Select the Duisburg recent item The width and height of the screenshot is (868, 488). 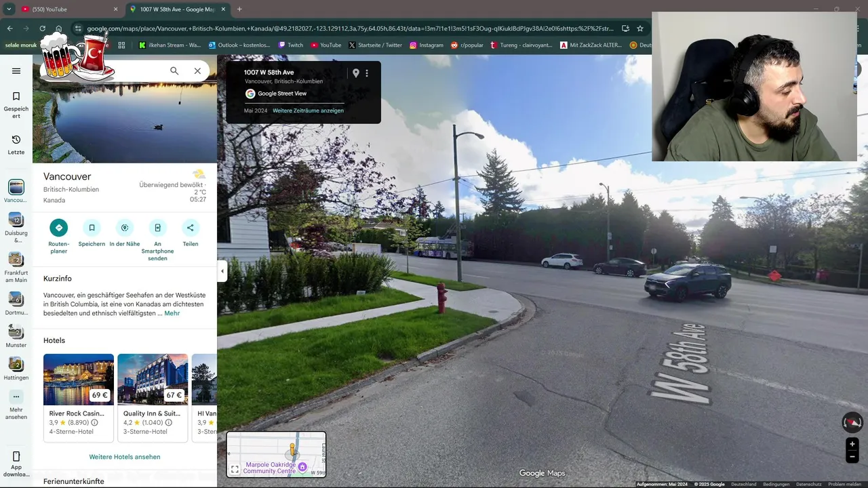[16, 228]
